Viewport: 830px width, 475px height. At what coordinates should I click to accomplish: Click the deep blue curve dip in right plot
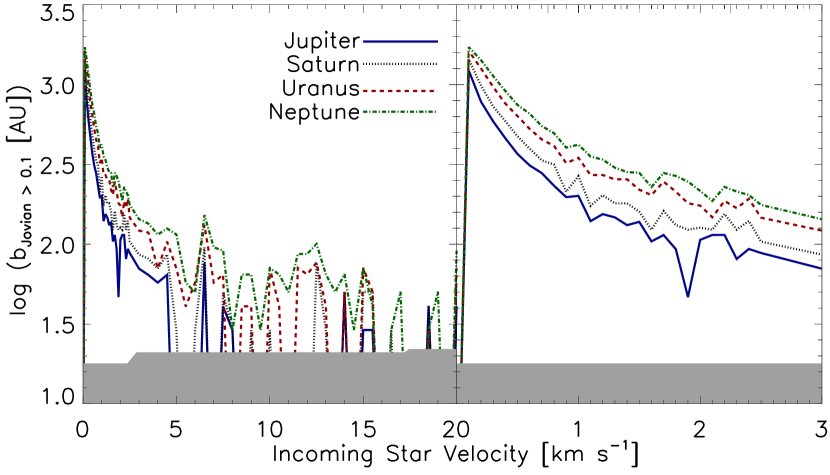[688, 296]
